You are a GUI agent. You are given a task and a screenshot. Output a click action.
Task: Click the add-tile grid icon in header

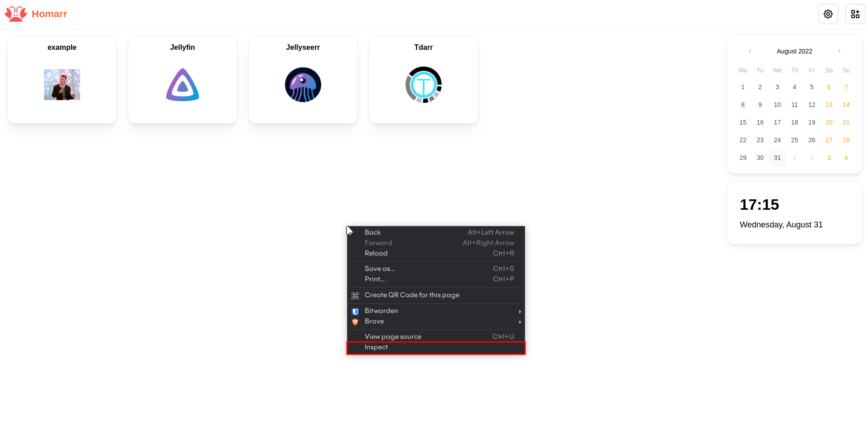tap(855, 14)
